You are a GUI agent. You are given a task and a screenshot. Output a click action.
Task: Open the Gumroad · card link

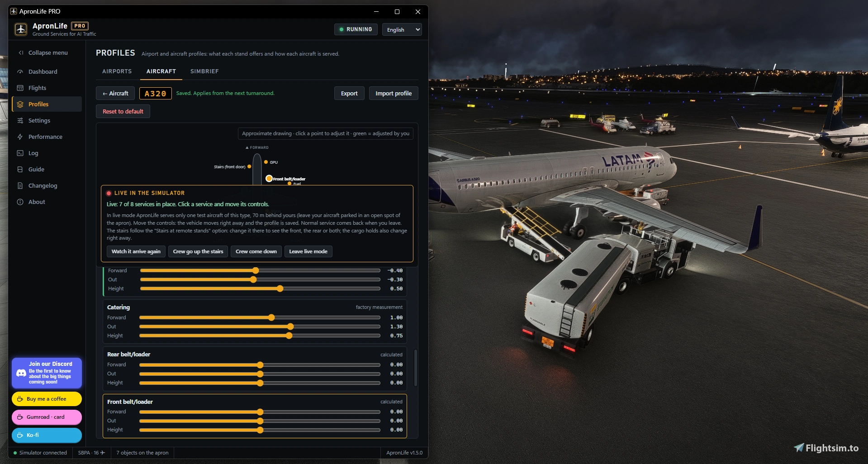pyautogui.click(x=47, y=417)
